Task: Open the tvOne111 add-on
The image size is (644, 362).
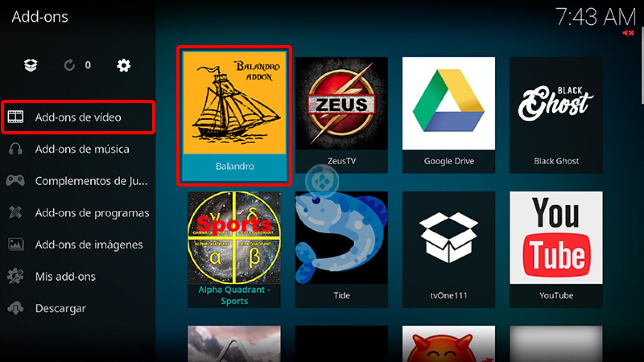Action: [449, 239]
